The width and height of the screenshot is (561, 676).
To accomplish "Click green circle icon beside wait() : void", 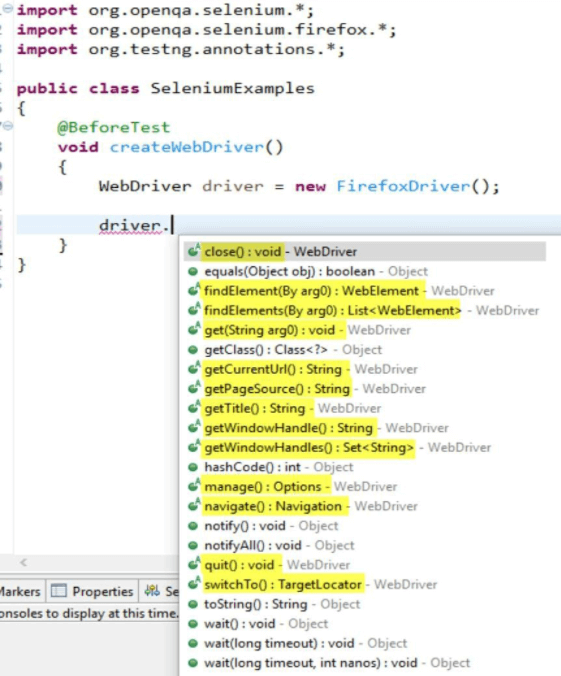I will click(x=193, y=624).
